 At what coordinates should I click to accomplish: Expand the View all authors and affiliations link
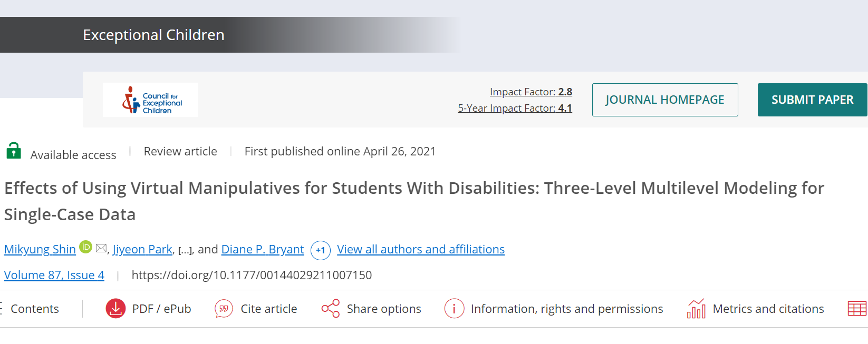421,249
